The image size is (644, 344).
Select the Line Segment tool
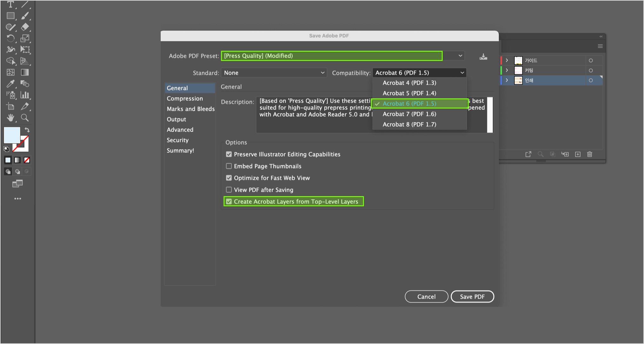pyautogui.click(x=25, y=4)
